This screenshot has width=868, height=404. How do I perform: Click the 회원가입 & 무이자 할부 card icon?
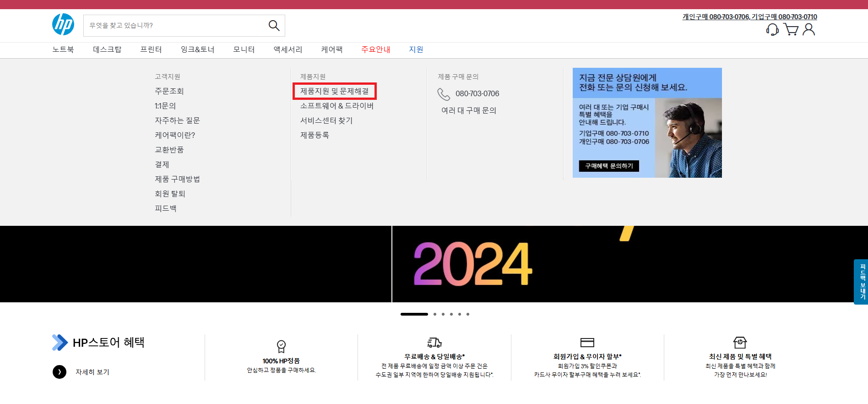tap(587, 343)
